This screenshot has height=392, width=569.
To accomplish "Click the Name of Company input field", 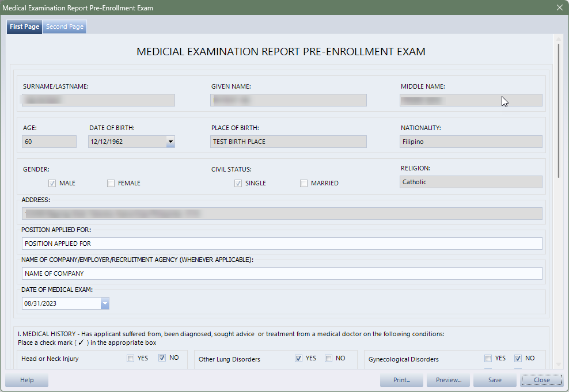I will pos(282,273).
